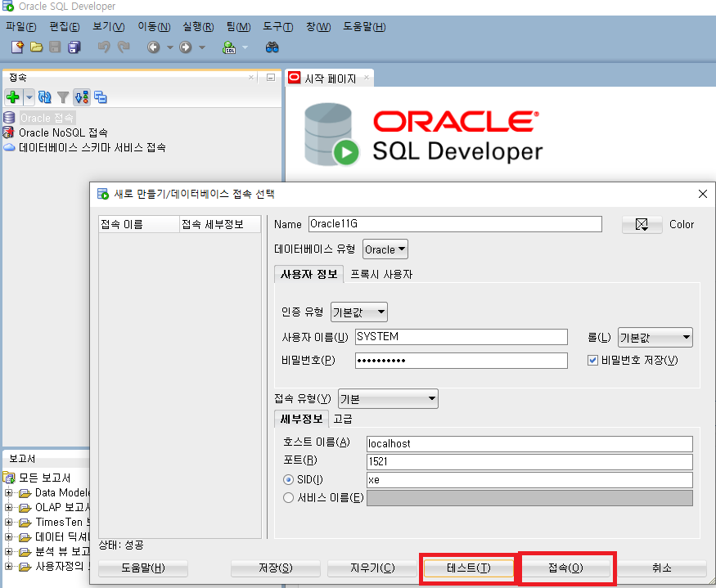Select Oracle 접속 tree node
The image size is (716, 588).
coord(47,118)
